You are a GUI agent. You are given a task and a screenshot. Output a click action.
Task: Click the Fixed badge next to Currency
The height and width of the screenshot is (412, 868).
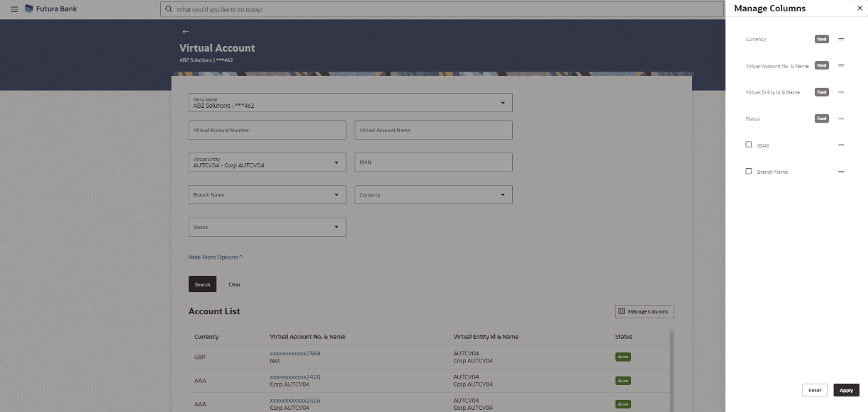tap(821, 39)
